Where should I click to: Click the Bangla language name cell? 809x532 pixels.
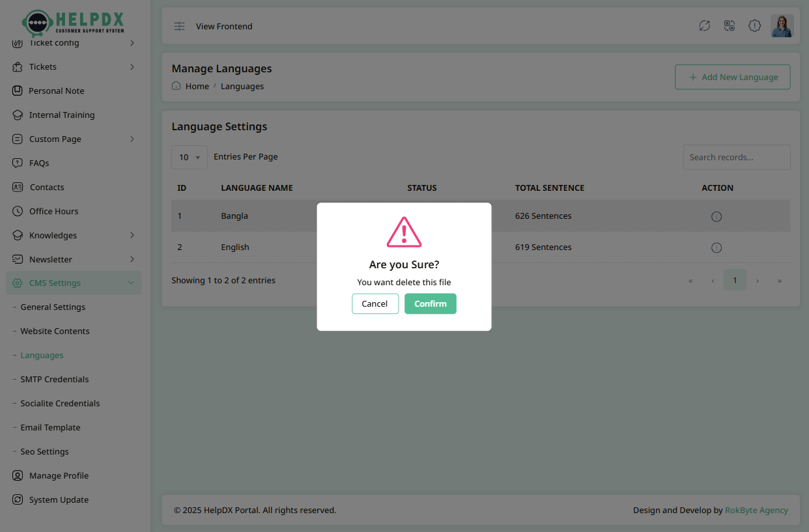234,216
